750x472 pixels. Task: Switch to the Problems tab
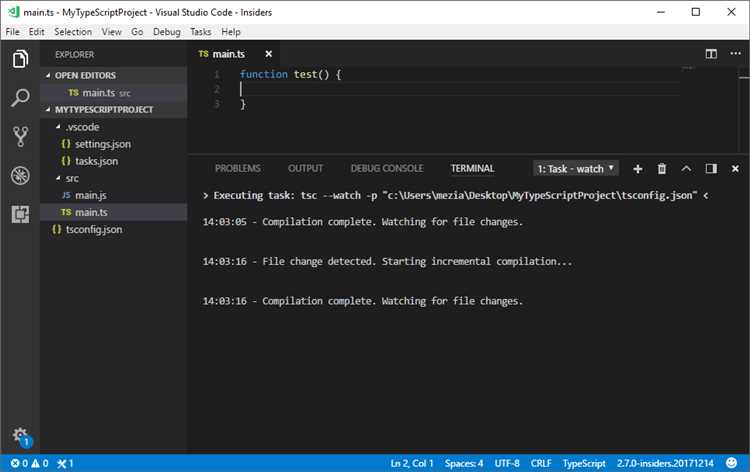pos(238,169)
